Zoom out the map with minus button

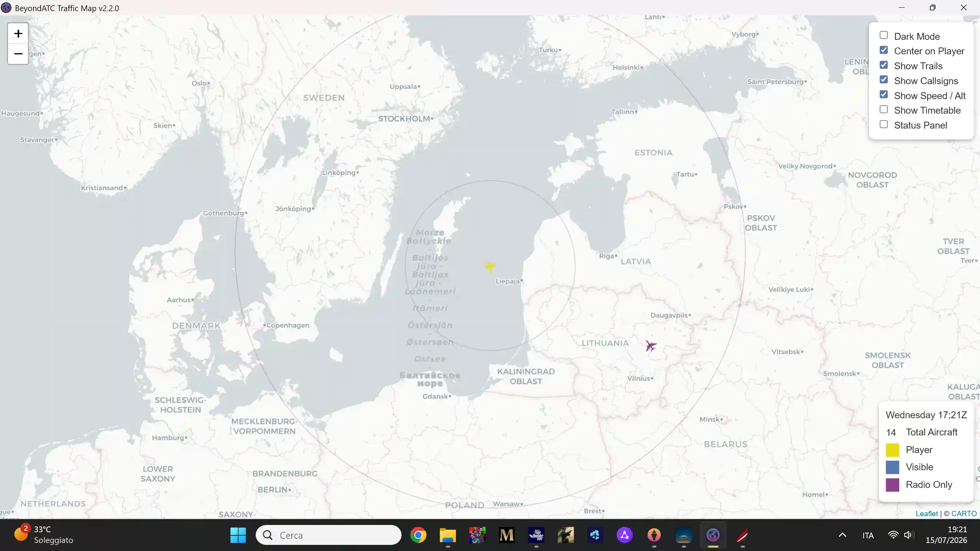(18, 54)
